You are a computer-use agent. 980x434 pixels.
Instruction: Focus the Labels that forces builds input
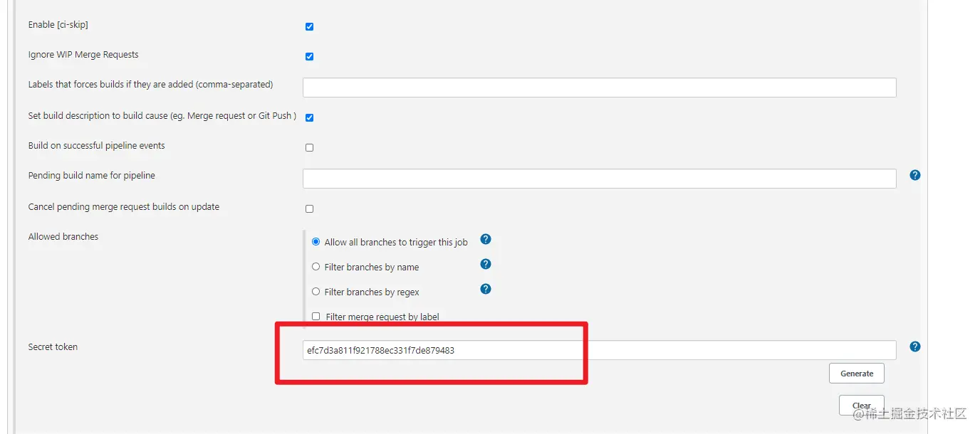click(599, 88)
